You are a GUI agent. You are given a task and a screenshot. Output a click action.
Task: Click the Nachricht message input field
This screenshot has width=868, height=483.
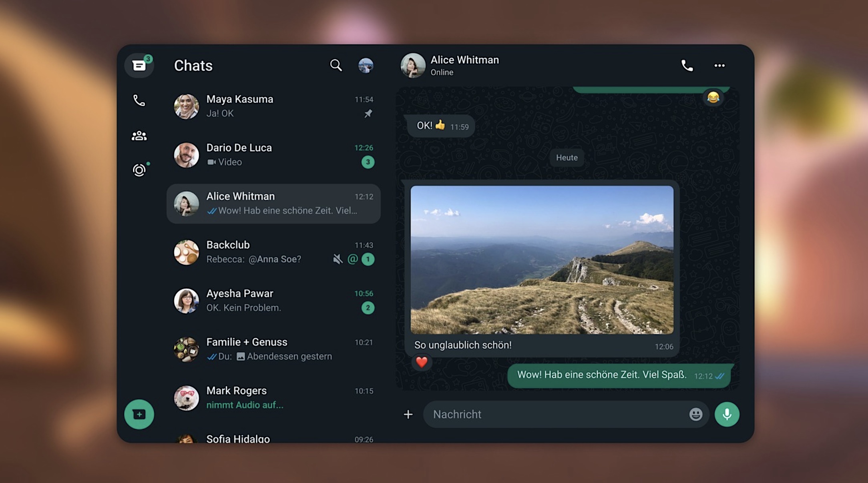[x=557, y=414]
